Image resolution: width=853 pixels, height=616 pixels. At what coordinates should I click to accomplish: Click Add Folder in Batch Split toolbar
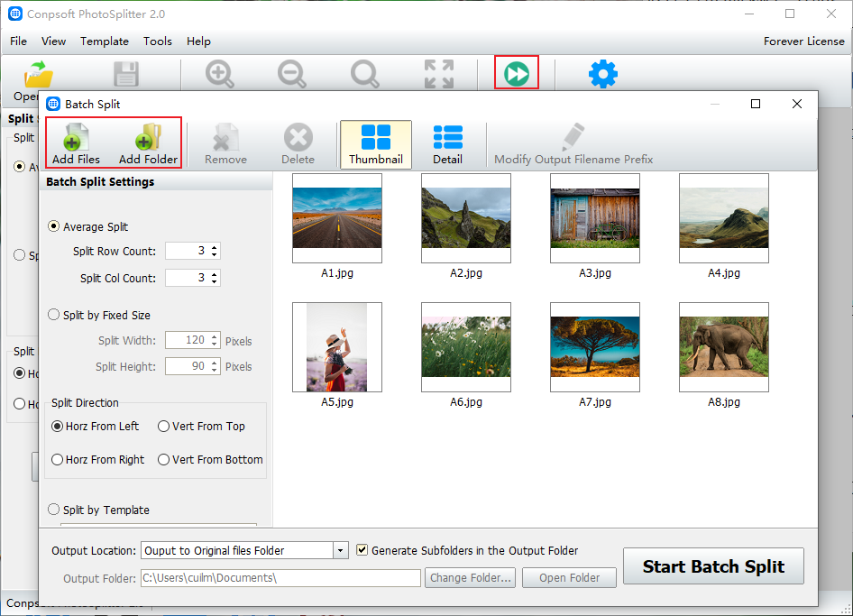coord(149,143)
